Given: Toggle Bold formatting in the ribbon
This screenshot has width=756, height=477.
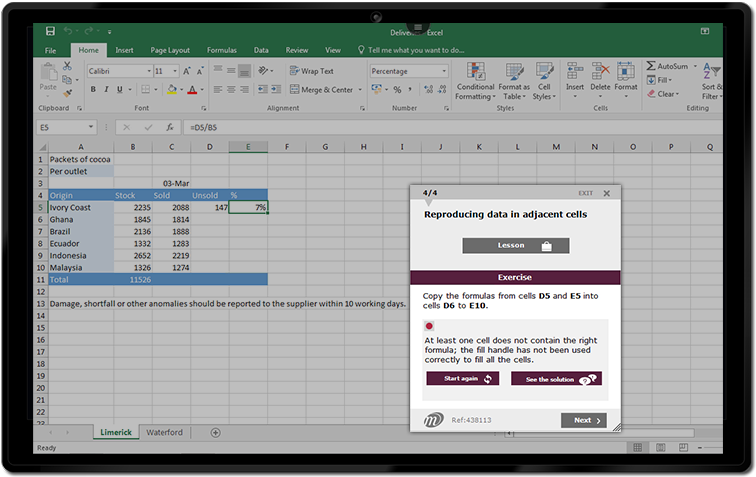Looking at the screenshot, I should coord(92,90).
